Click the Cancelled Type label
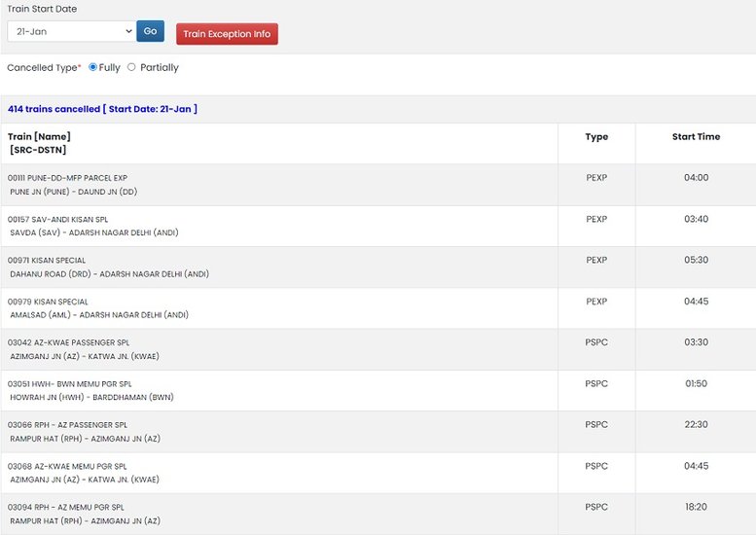The height and width of the screenshot is (535, 756). 44,68
